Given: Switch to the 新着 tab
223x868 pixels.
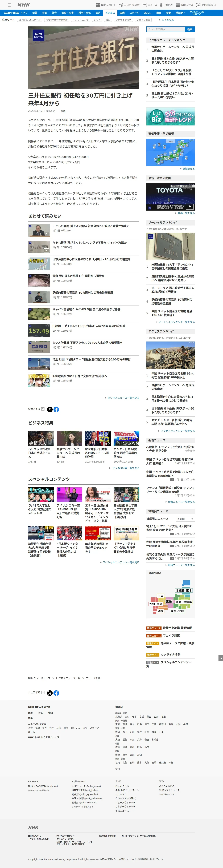Looking at the screenshot, I should coord(35,13).
